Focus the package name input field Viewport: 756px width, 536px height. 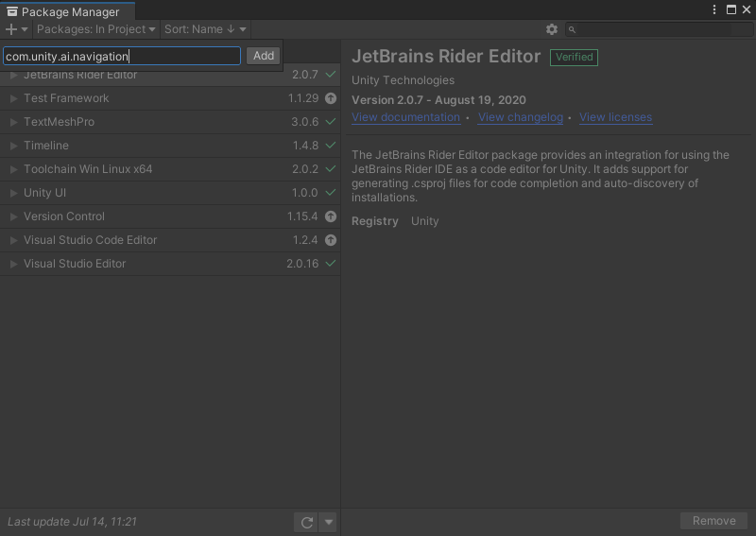click(x=122, y=56)
